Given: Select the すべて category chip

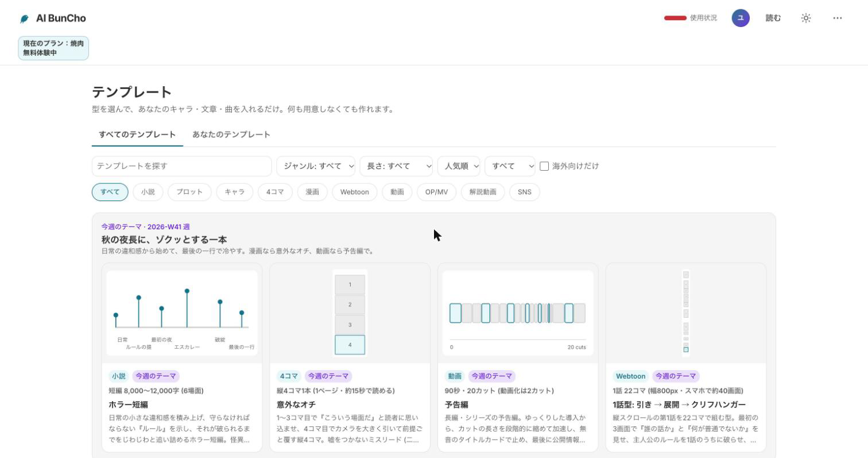Looking at the screenshot, I should tap(110, 192).
